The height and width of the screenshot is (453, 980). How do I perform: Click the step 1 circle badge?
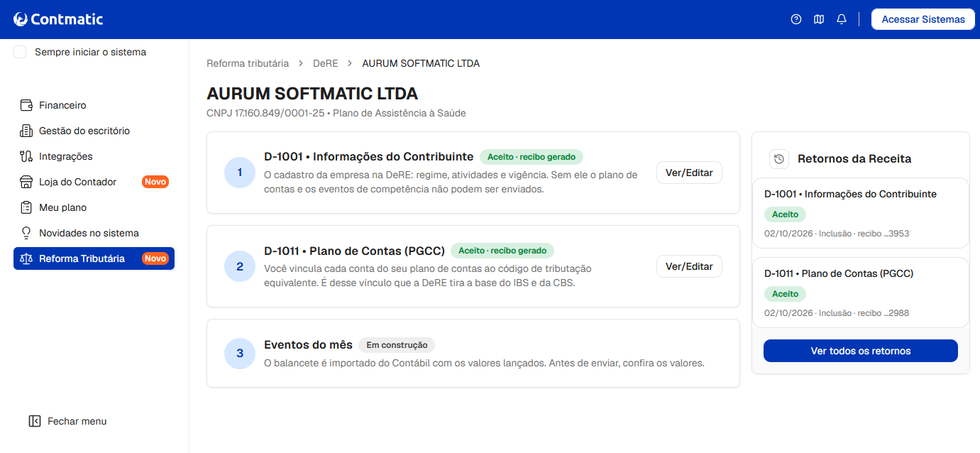click(240, 173)
